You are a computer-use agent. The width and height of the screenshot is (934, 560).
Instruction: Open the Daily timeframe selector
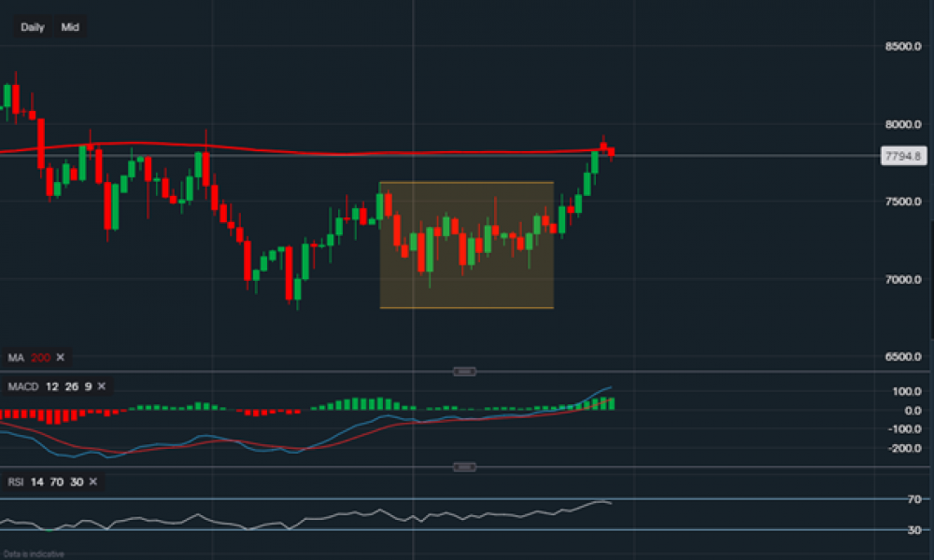[33, 27]
